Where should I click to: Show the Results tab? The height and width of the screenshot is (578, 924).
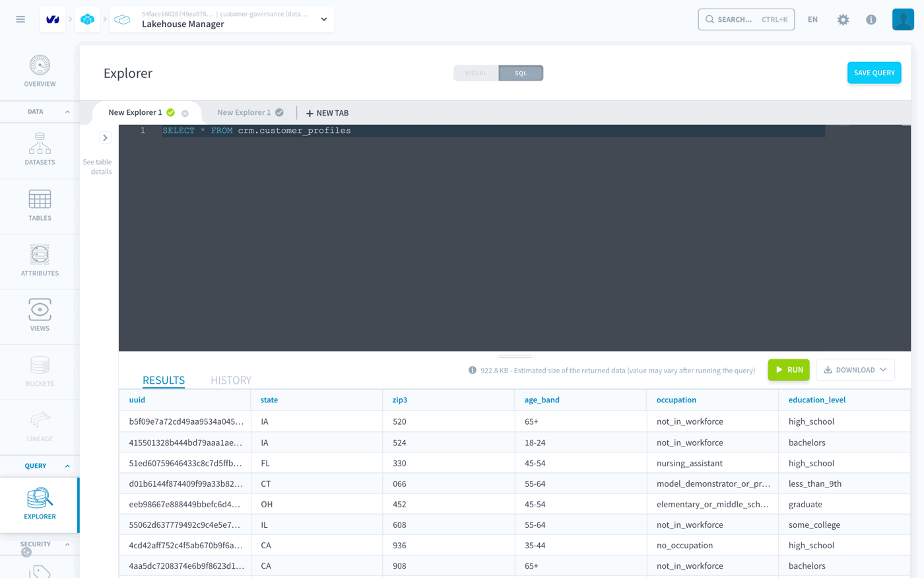tap(164, 380)
